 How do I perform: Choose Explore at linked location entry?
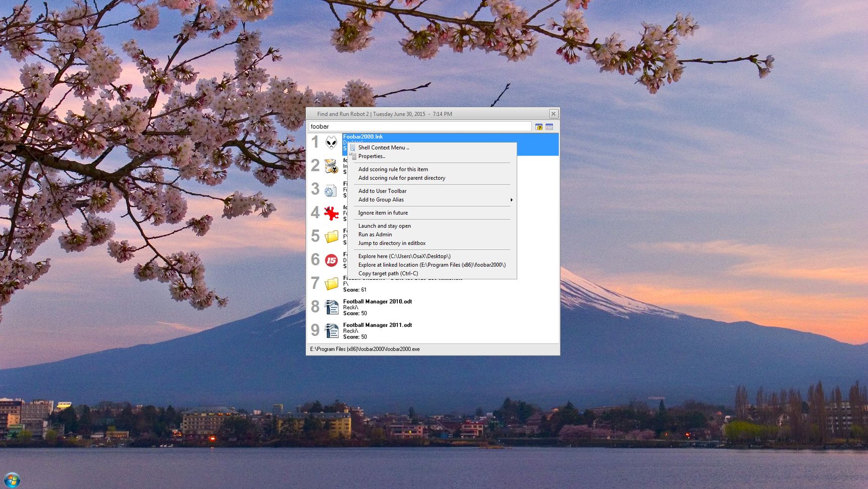[432, 265]
